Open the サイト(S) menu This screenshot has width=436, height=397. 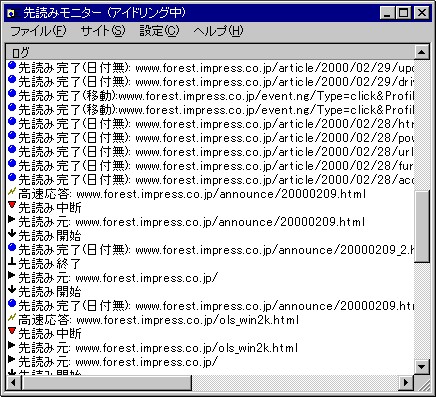pyautogui.click(x=103, y=31)
